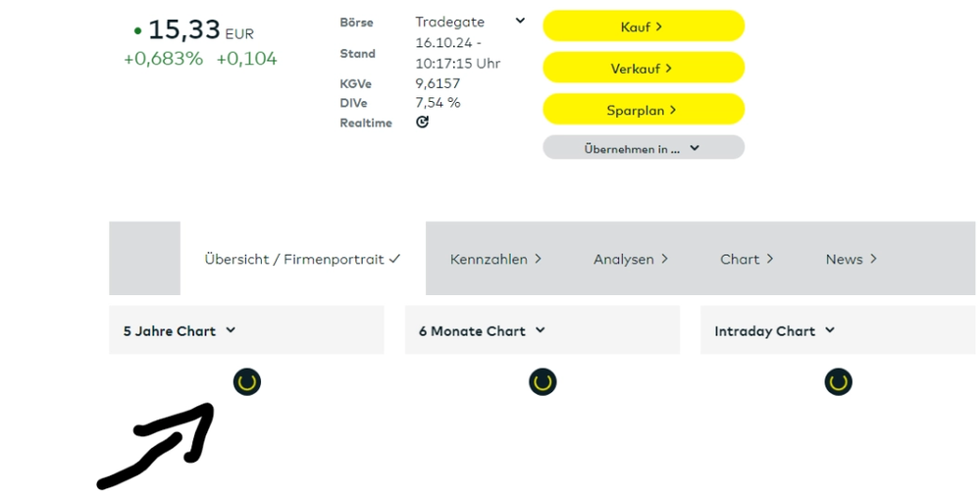Viewport: 980px width, 496px height.
Task: Click the Sparplan button
Action: click(644, 110)
